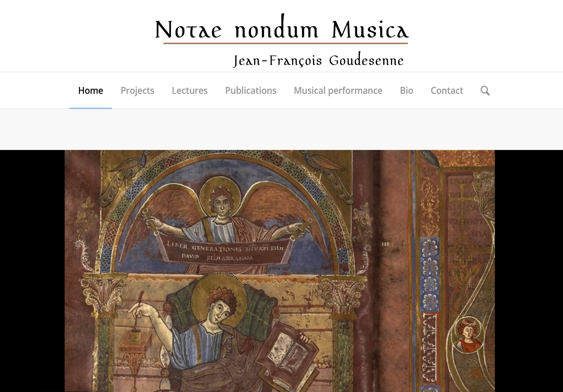Open the Publications page
This screenshot has height=392, width=563.
251,91
